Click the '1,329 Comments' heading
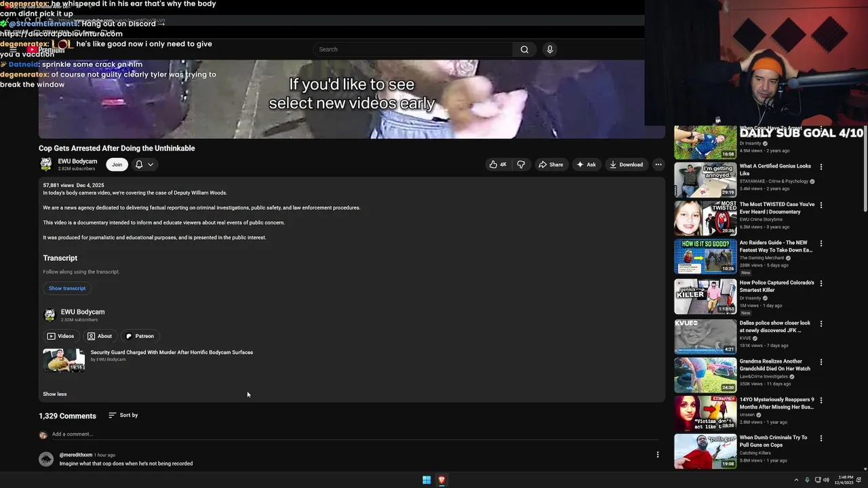The width and height of the screenshot is (868, 488). click(x=67, y=416)
